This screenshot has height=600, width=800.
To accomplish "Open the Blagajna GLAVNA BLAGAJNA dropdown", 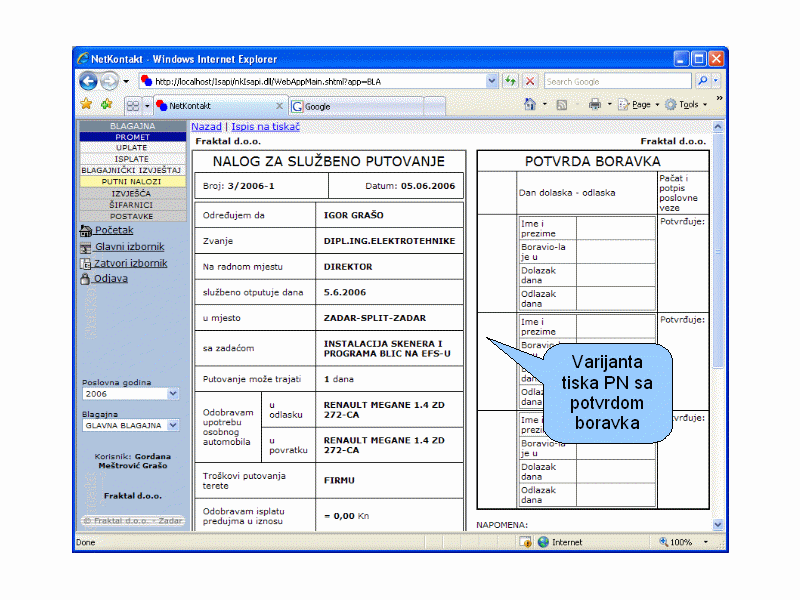I will tap(173, 425).
